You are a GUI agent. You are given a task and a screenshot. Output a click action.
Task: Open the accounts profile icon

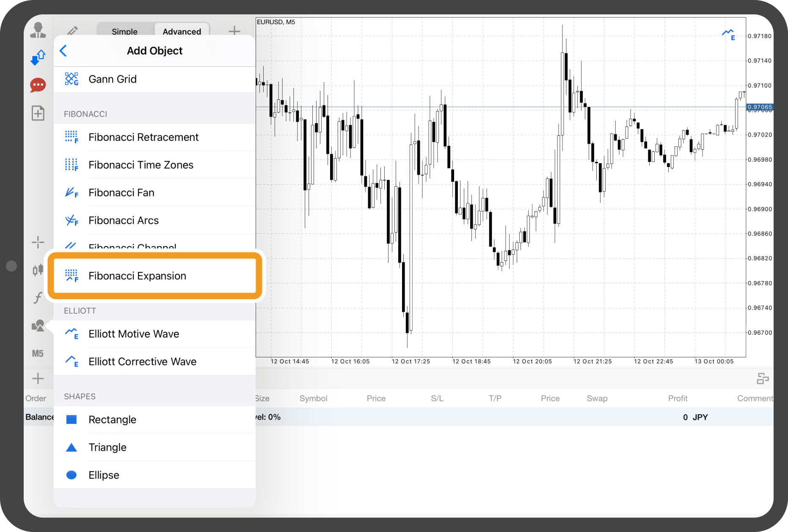[x=38, y=30]
